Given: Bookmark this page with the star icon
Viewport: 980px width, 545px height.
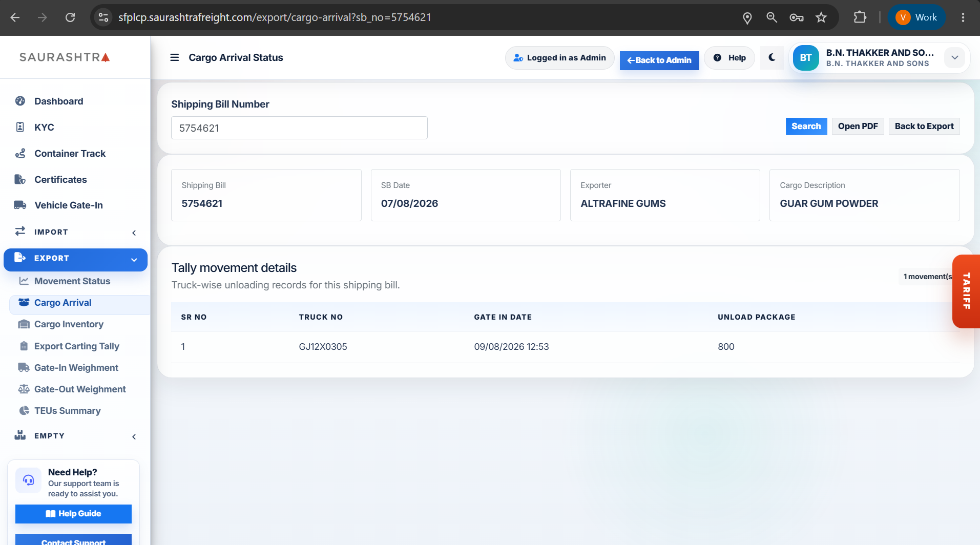Looking at the screenshot, I should click(821, 17).
